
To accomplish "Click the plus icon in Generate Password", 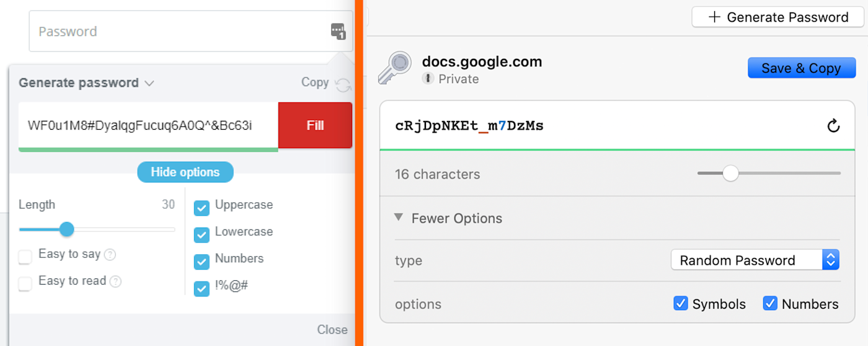I will [714, 17].
